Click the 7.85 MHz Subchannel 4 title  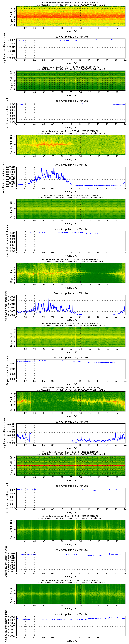coord(71,261)
